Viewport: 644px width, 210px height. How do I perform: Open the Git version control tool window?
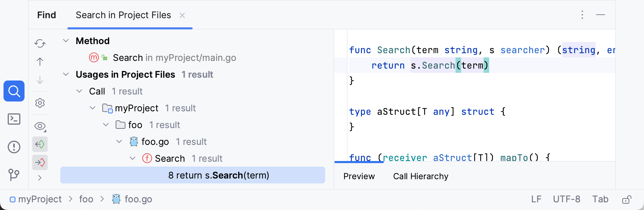tap(14, 174)
